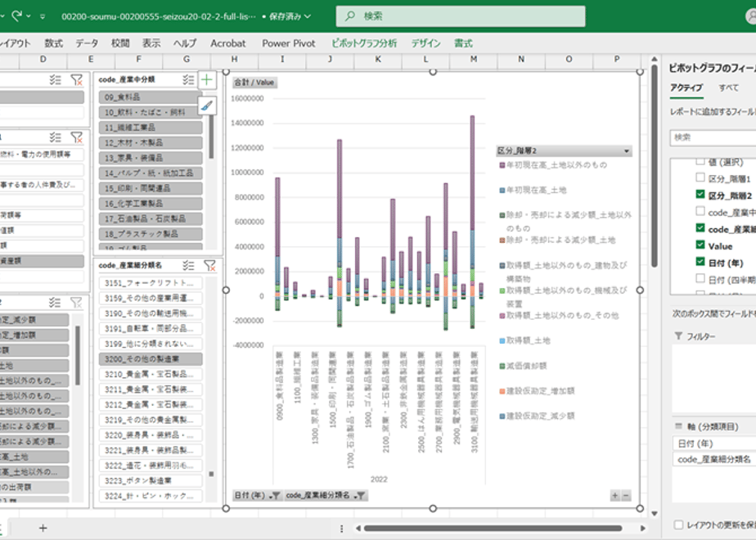Click the 減価償却額 legend color marker
This screenshot has width=756, height=540.
coord(502,366)
